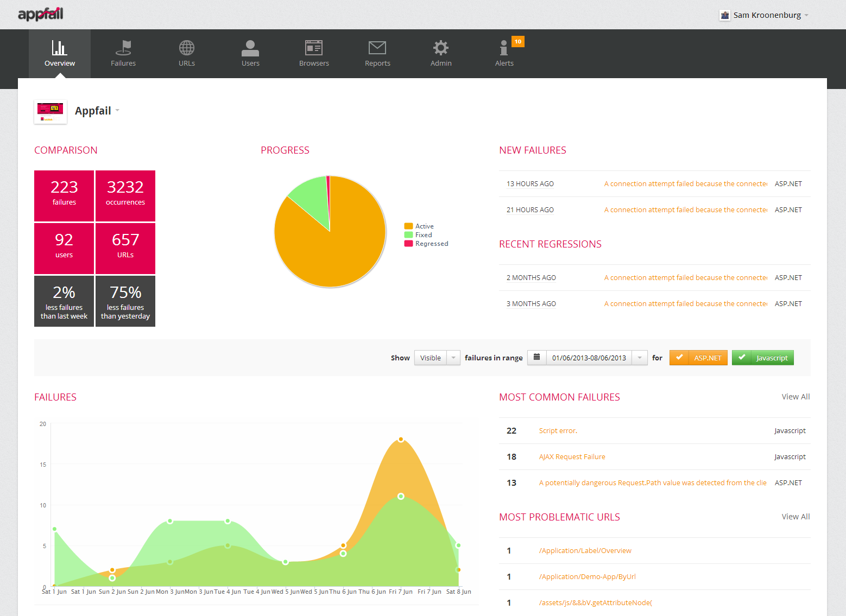
Task: Open the Script error. failure link
Action: click(x=558, y=430)
